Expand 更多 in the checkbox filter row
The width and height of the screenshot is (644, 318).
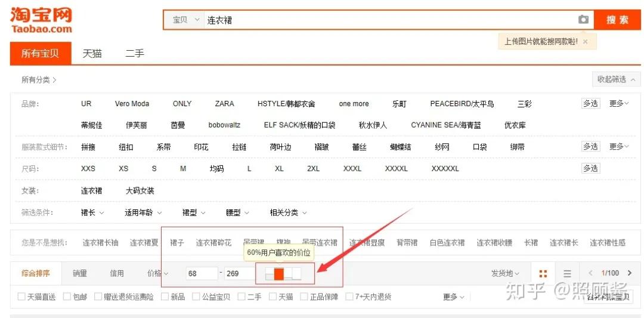point(453,297)
